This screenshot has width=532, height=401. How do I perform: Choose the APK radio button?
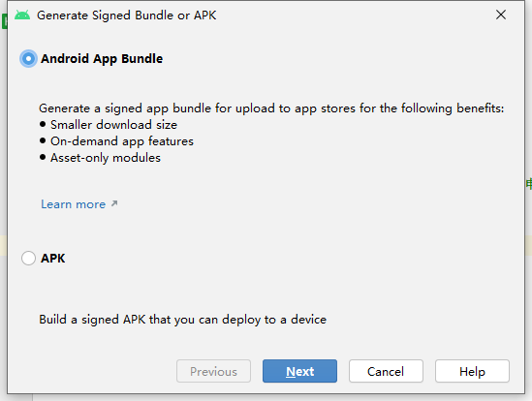click(x=28, y=259)
